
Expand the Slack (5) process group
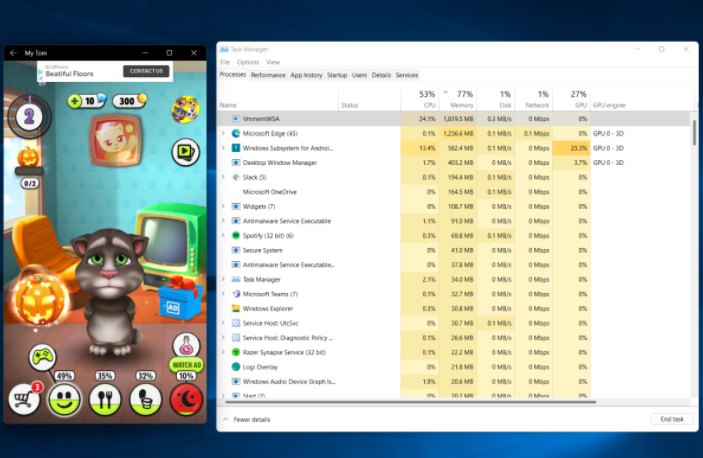[x=224, y=177]
